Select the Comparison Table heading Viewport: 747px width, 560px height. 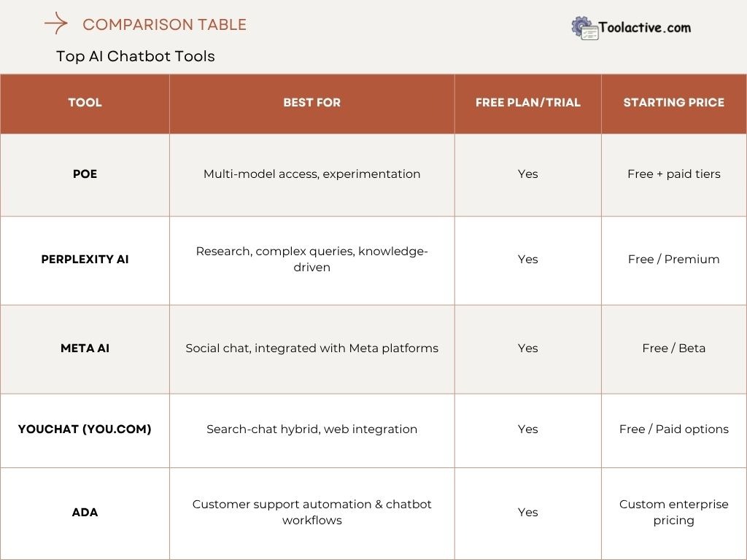point(164,24)
